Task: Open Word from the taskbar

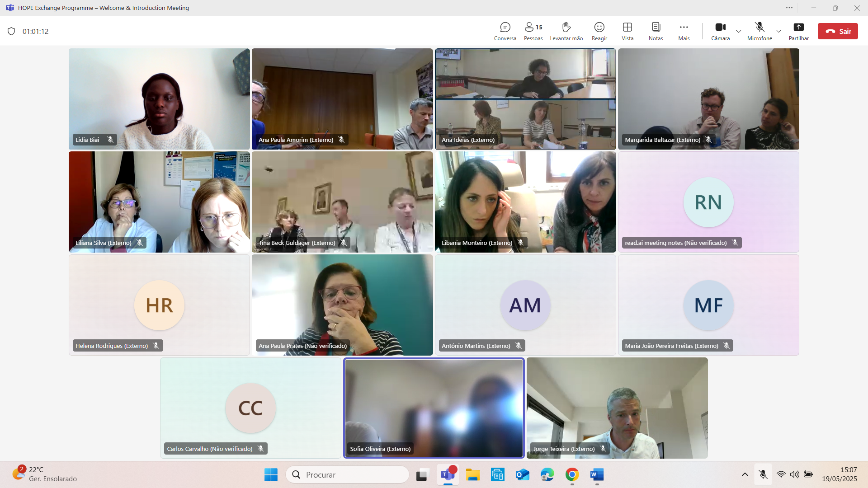Action: (597, 474)
